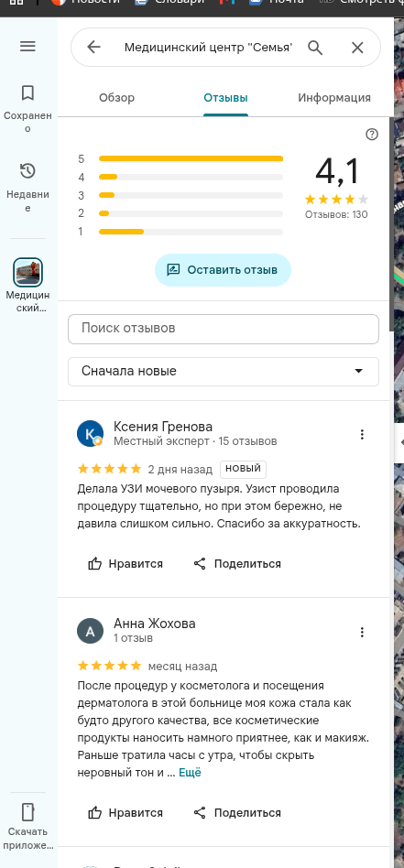This screenshot has width=404, height=868.
Task: Open Recents history icon
Action: pyautogui.click(x=27, y=171)
